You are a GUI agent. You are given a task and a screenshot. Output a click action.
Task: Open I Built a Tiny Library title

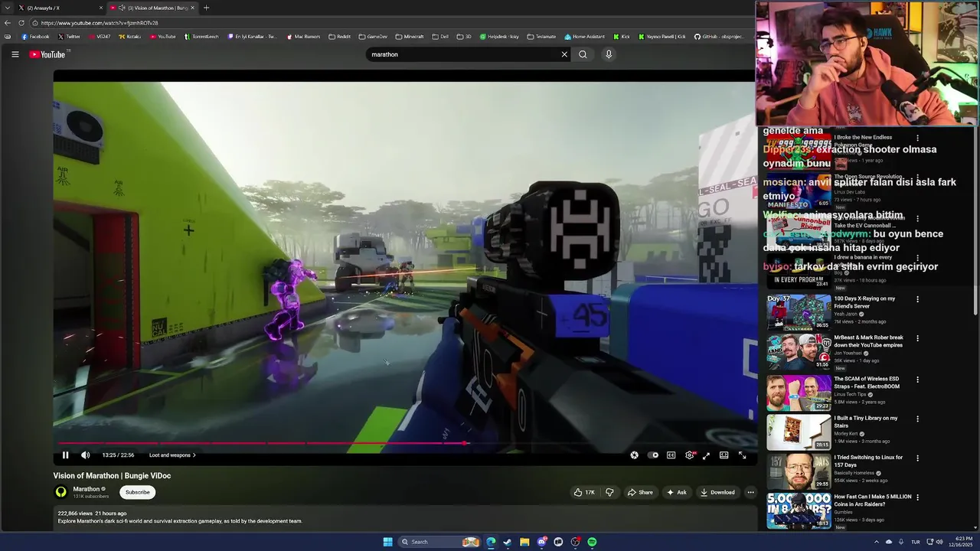(x=866, y=422)
